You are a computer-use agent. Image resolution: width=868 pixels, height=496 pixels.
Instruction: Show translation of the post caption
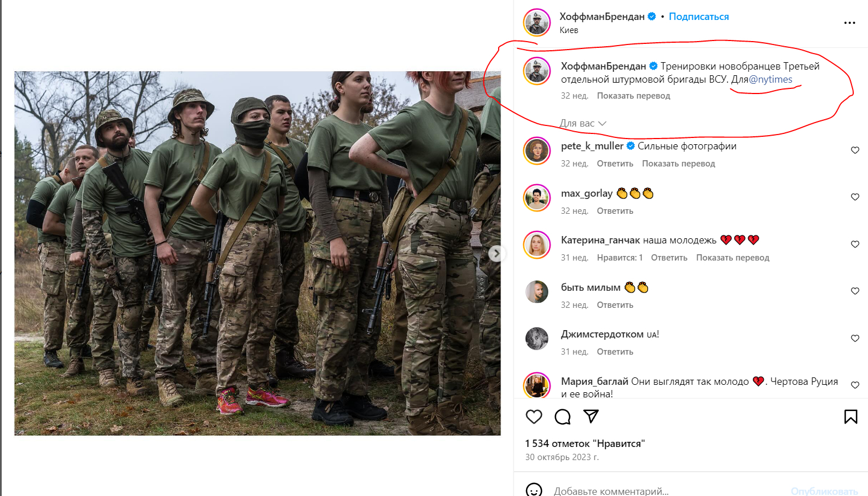point(633,96)
